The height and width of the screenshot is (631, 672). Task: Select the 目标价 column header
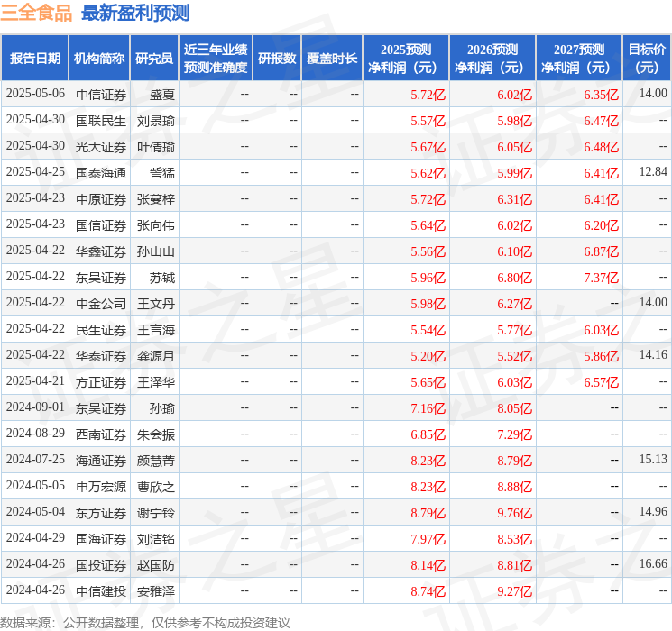pyautogui.click(x=647, y=58)
